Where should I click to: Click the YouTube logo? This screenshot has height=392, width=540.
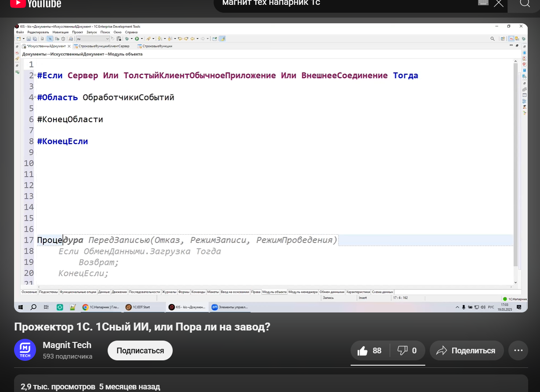(36, 4)
